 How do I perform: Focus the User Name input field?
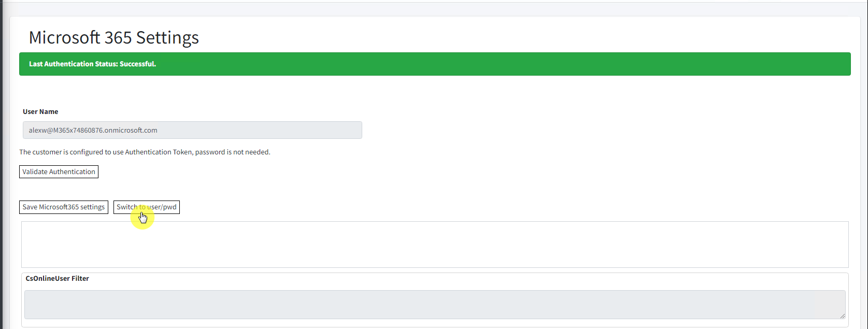tap(192, 130)
